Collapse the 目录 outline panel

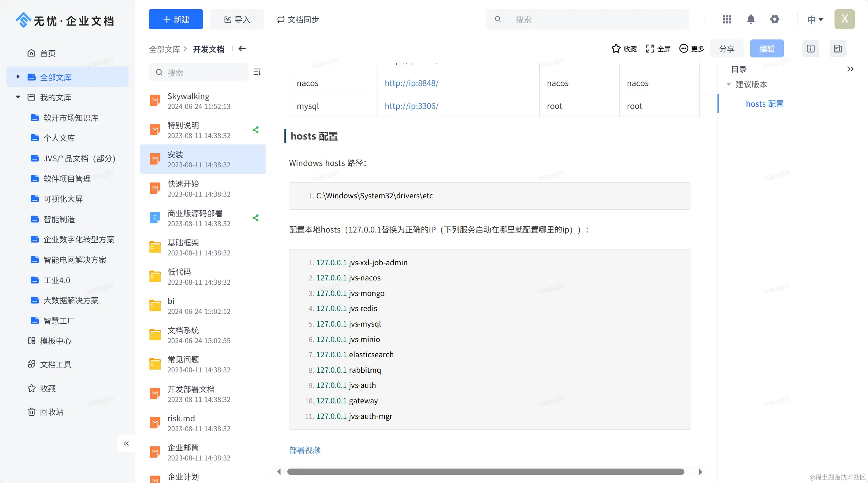[850, 69]
